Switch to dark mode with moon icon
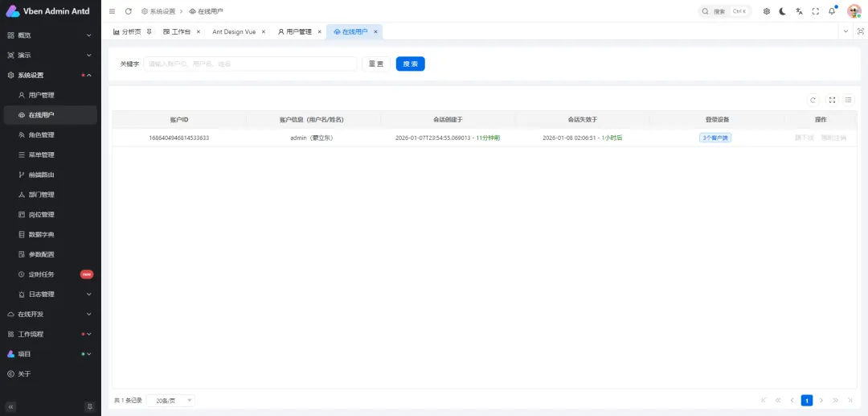Viewport: 868px width, 416px height. coord(783,11)
